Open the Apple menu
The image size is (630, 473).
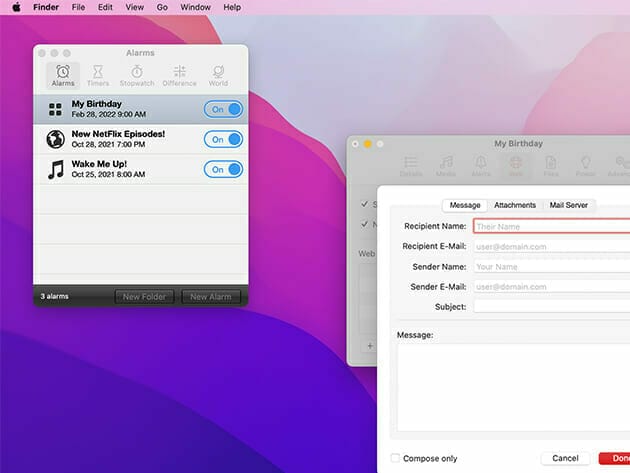tap(16, 7)
